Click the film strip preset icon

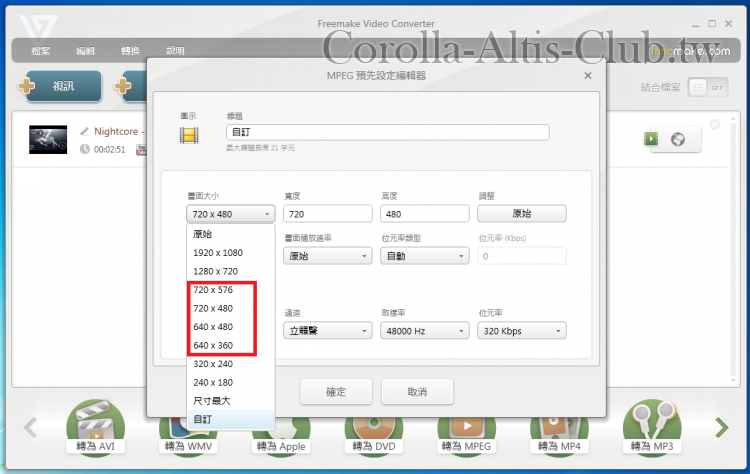[189, 135]
